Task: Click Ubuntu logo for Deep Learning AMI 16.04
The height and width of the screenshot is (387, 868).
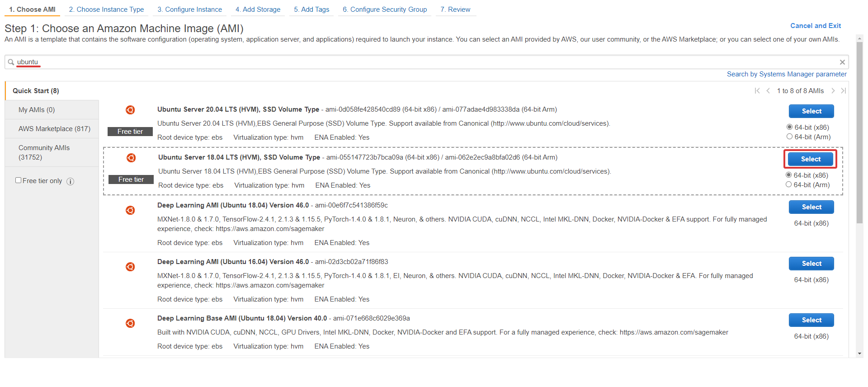Action: click(x=130, y=267)
